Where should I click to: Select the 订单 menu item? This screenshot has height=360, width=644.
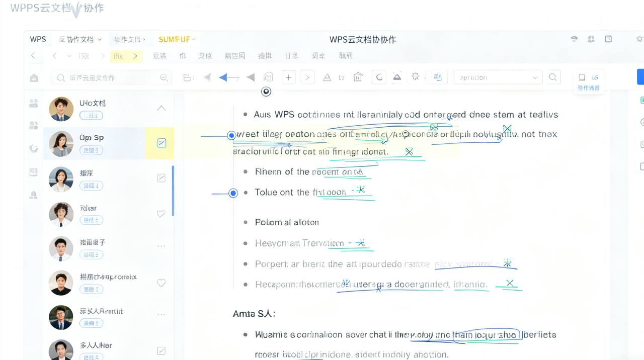pyautogui.click(x=292, y=56)
